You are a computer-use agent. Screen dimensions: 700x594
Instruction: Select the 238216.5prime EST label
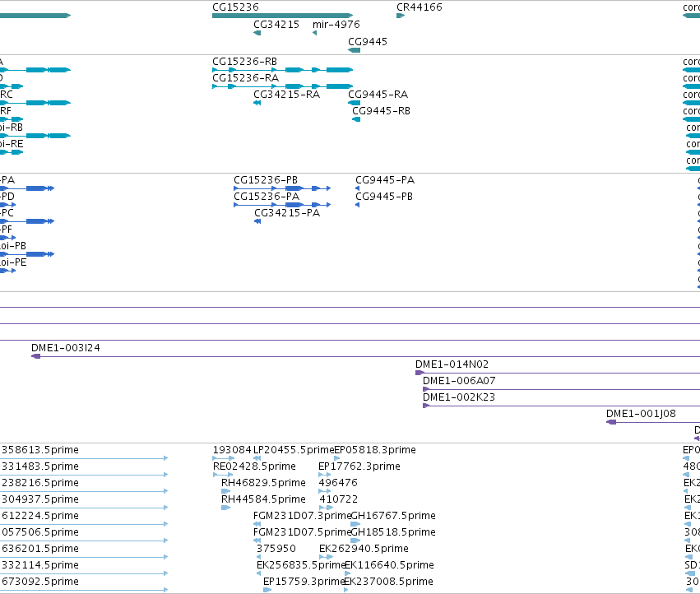pos(40,483)
